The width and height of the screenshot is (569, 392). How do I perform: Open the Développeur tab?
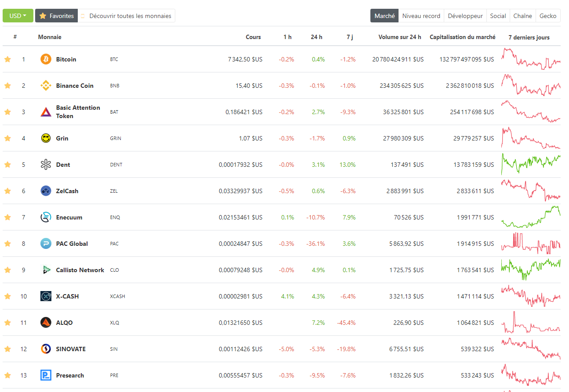point(465,16)
